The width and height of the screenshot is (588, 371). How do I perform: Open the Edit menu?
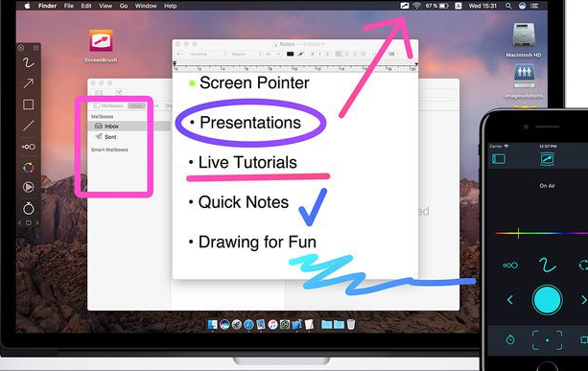click(x=86, y=6)
